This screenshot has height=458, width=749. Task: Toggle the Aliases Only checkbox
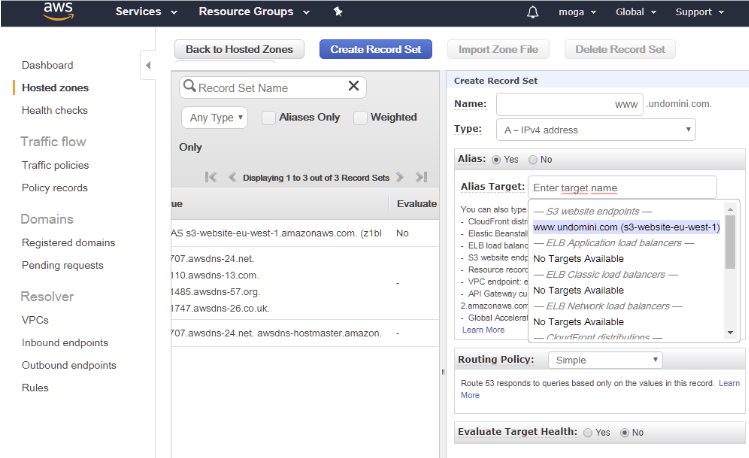click(269, 117)
